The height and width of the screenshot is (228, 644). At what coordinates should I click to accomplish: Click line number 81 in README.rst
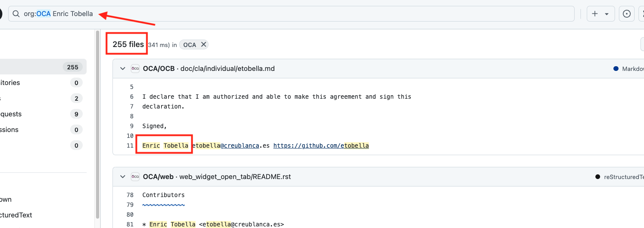(x=130, y=224)
